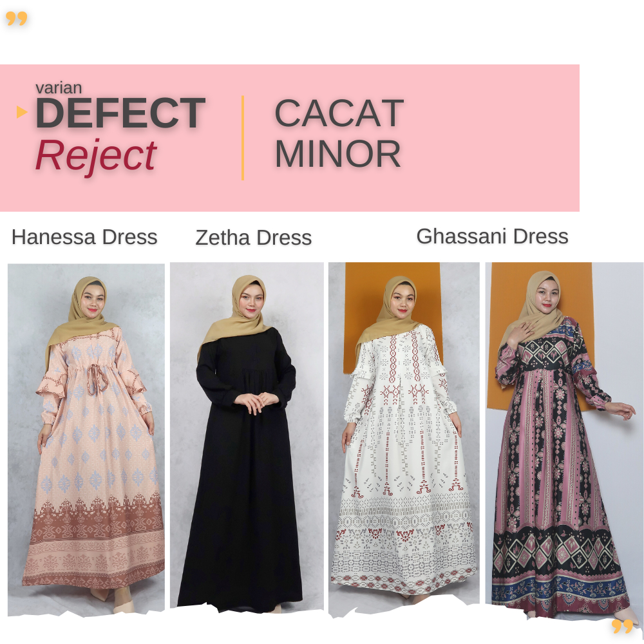Select the Zetha Dress label
Image resolution: width=644 pixels, height=644 pixels.
tap(253, 238)
